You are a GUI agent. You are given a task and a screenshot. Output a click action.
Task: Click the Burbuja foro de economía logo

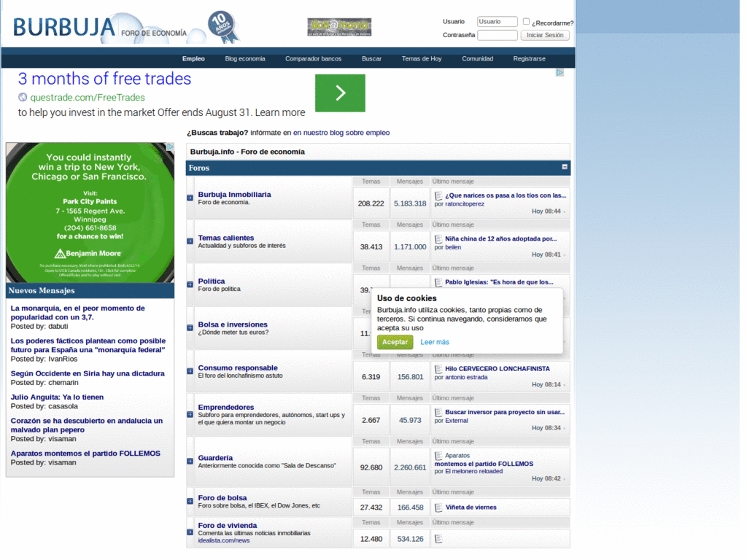pyautogui.click(x=100, y=28)
